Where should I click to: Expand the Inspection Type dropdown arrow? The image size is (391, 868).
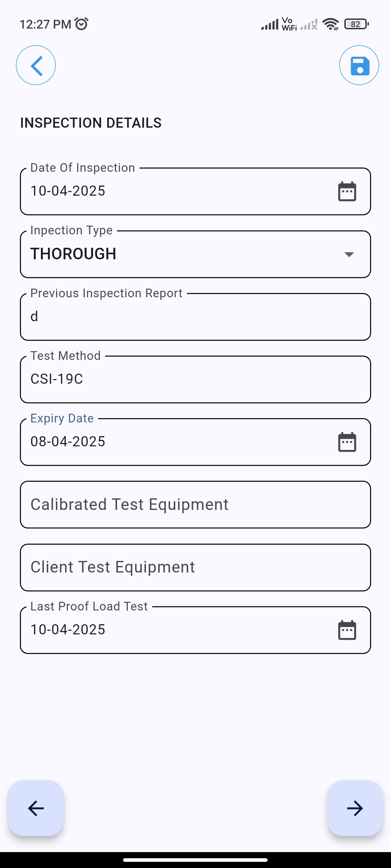[349, 254]
